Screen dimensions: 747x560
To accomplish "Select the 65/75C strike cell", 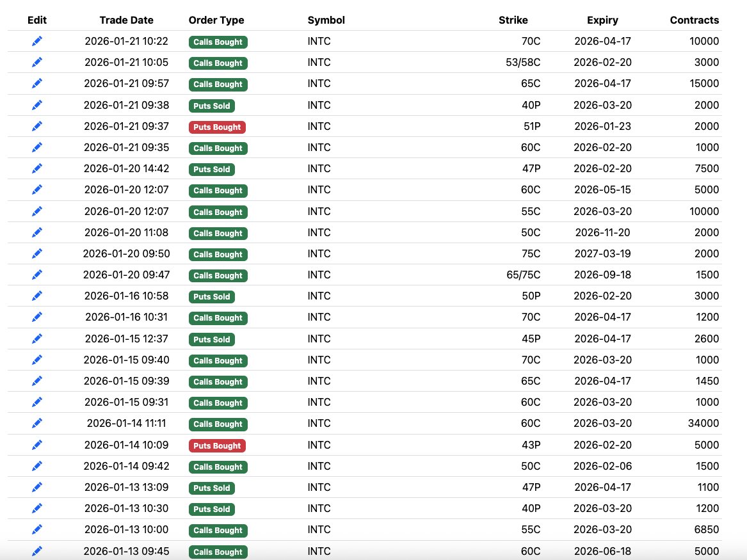I will (x=523, y=275).
